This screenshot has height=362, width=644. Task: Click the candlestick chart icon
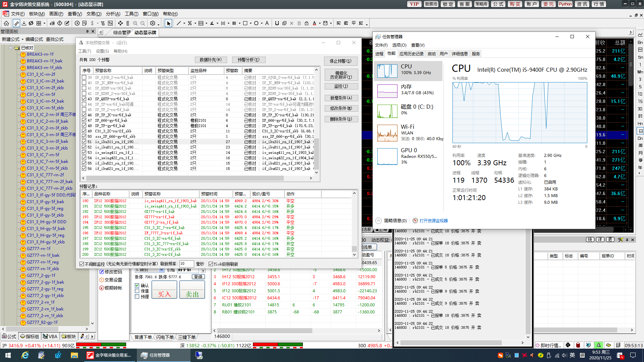coord(52,23)
